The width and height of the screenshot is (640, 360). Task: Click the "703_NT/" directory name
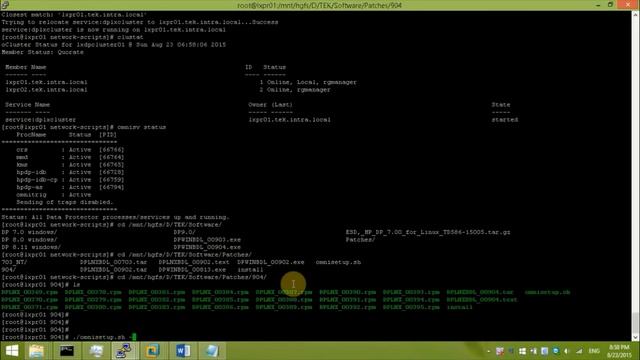(x=14, y=262)
